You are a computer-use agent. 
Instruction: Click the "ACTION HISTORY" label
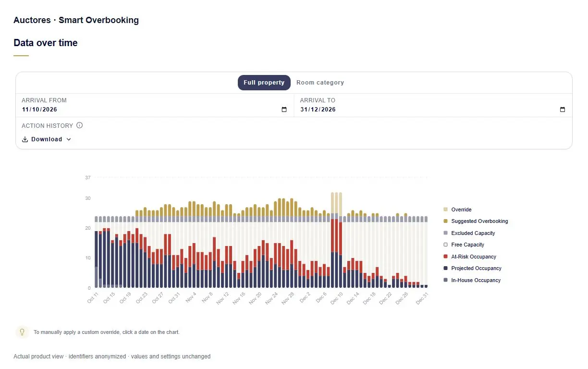click(47, 125)
